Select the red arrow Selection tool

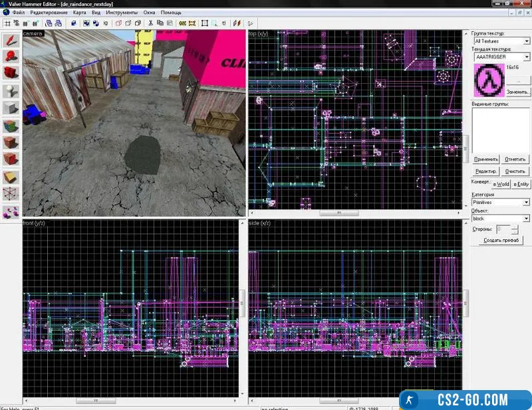(x=11, y=39)
